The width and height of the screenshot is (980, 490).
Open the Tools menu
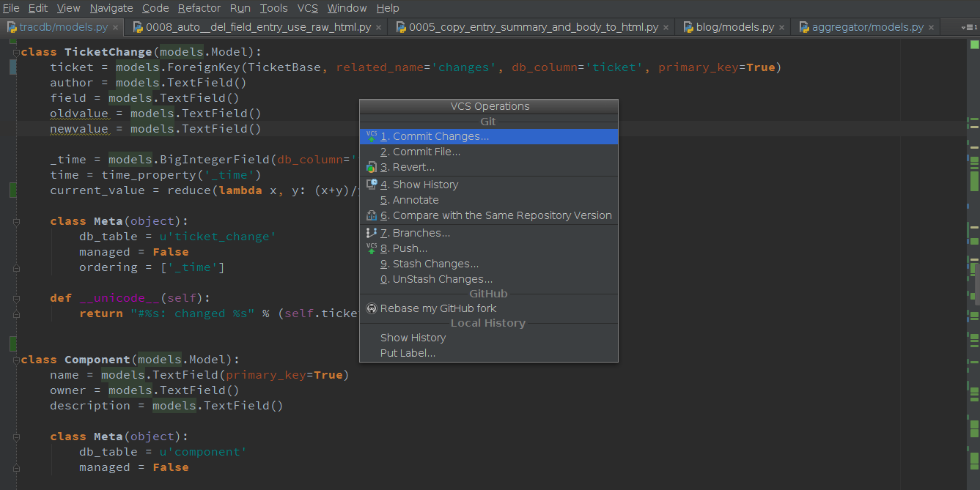(x=274, y=8)
